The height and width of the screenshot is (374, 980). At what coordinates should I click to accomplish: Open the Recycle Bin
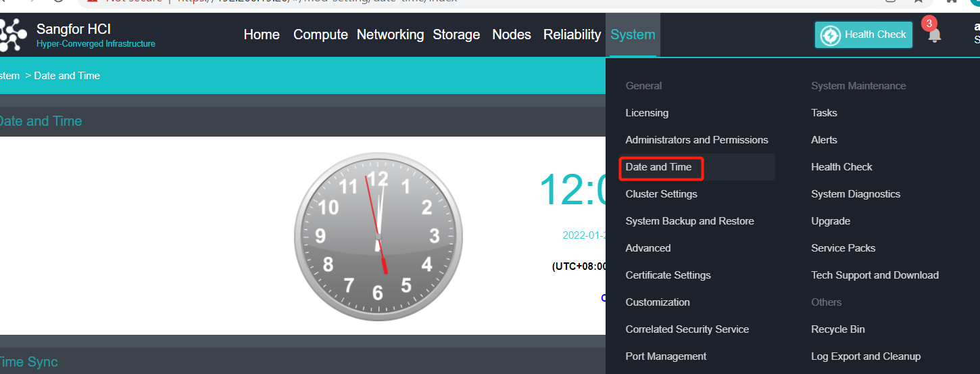[838, 329]
